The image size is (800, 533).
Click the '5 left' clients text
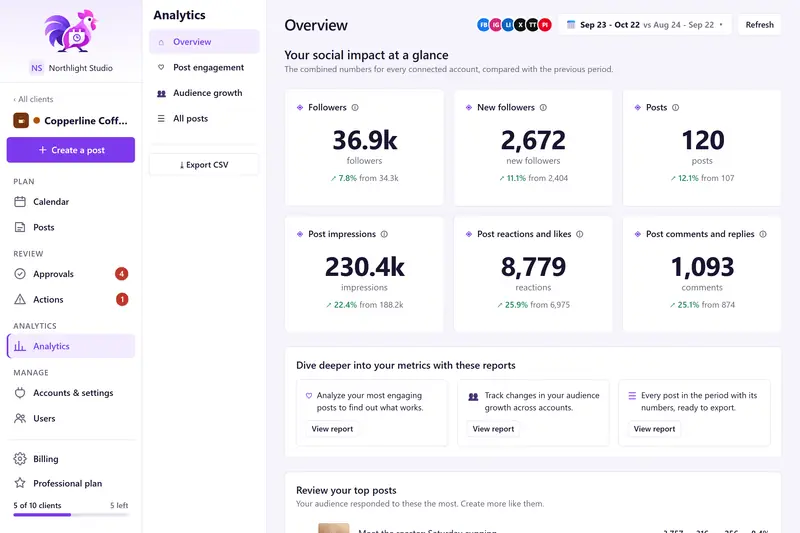(x=119, y=505)
